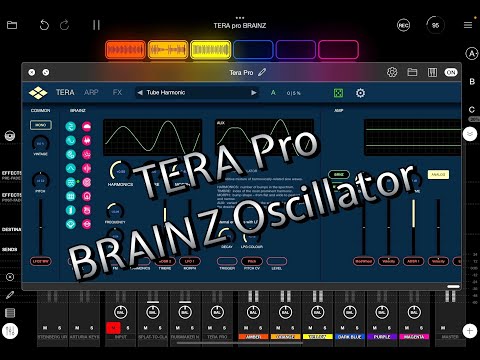Undo the last action
Image resolution: width=480 pixels, height=360 pixels.
pos(44,25)
